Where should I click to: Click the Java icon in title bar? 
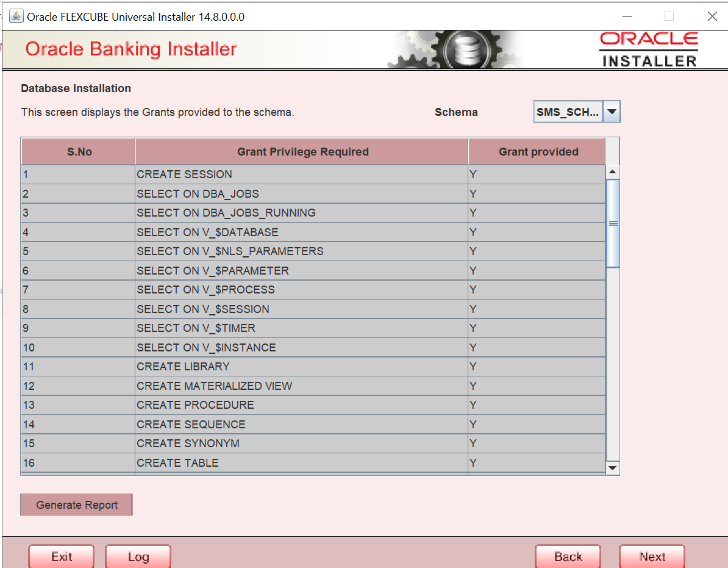click(16, 16)
